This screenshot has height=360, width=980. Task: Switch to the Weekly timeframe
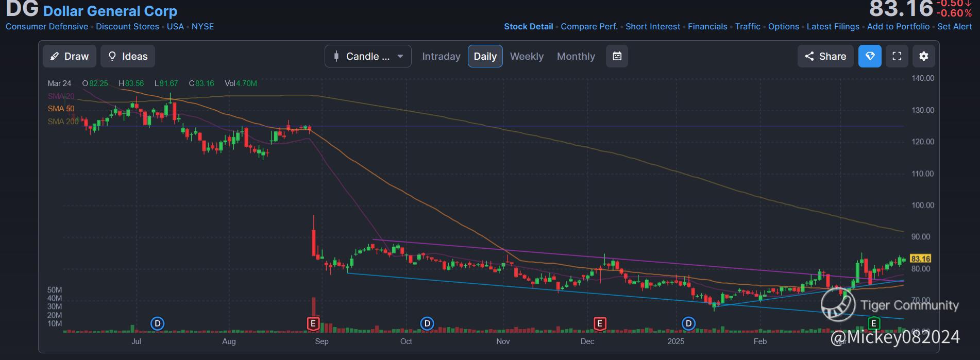527,56
